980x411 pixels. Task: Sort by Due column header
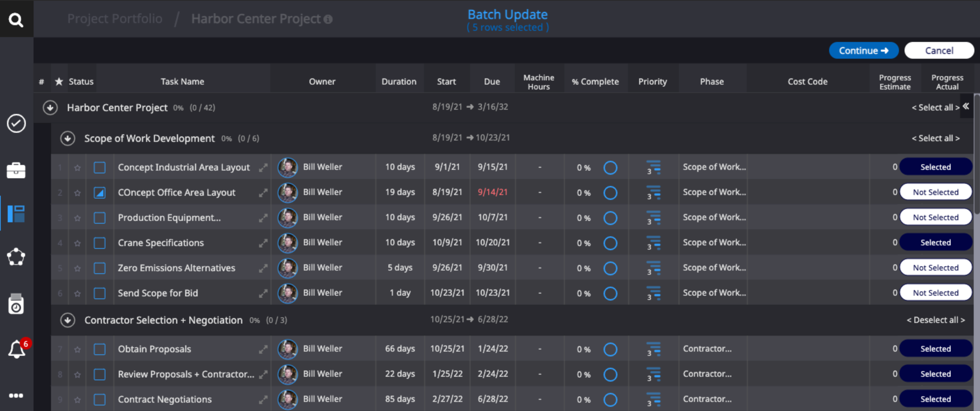click(491, 81)
